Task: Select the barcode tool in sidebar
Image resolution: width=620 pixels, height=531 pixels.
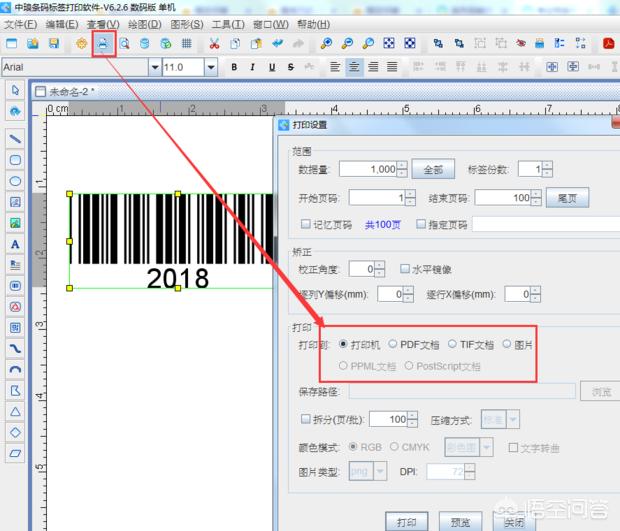Action: [15, 285]
